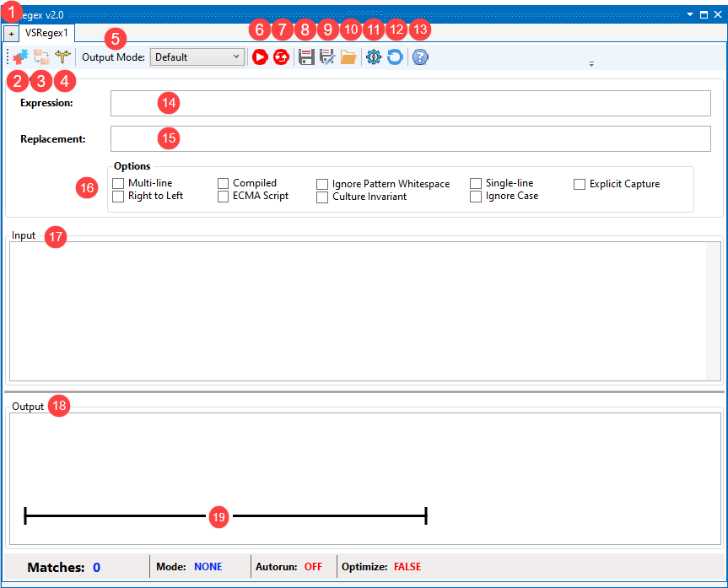728x588 pixels.
Task: Tick the Ignore Case checkbox
Action: click(476, 197)
